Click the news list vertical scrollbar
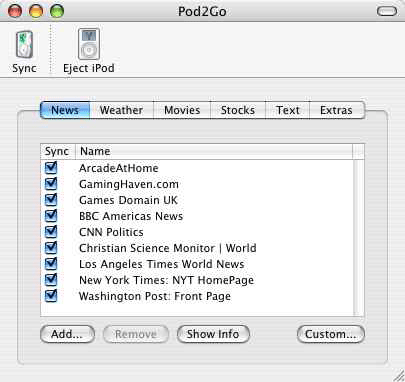This screenshot has height=382, width=405. pyautogui.click(x=358, y=237)
